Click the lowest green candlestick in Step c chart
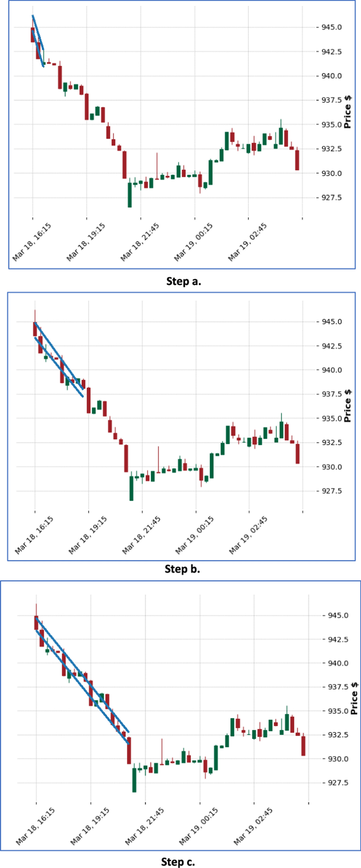Image resolution: width=361 pixels, height=868 pixels. coord(134,780)
